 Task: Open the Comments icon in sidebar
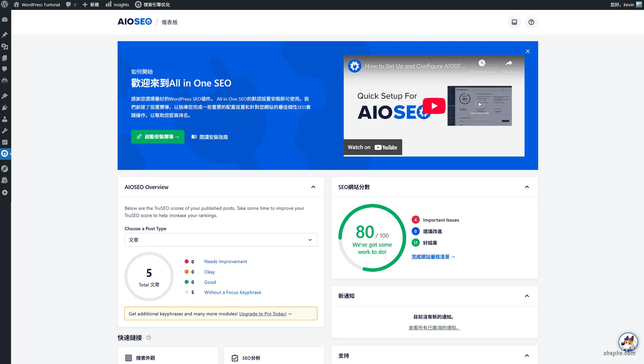(x=5, y=69)
